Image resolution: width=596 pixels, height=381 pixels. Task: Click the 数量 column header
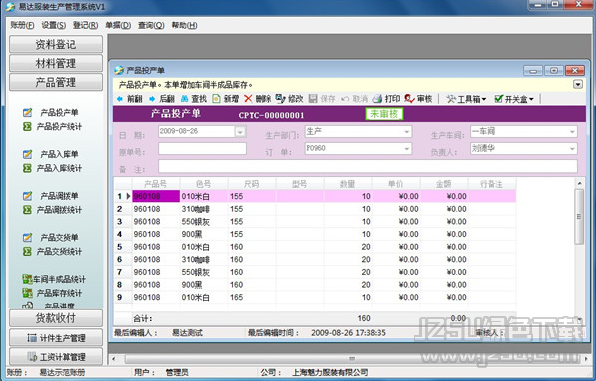348,184
